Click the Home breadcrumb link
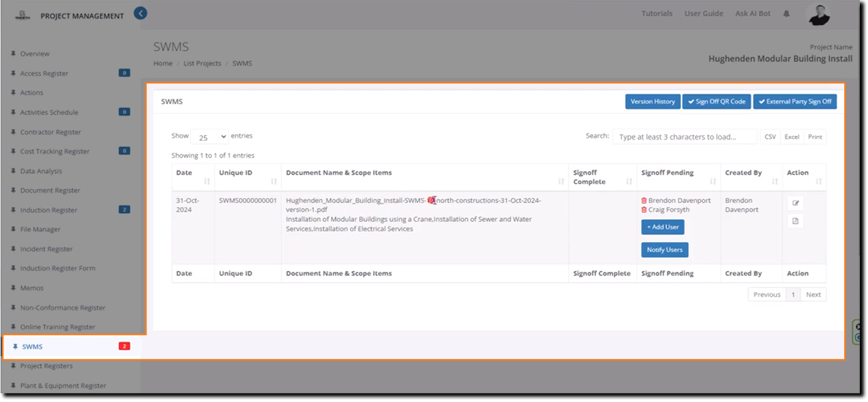Screen dimensions: 868x402 (x=163, y=63)
